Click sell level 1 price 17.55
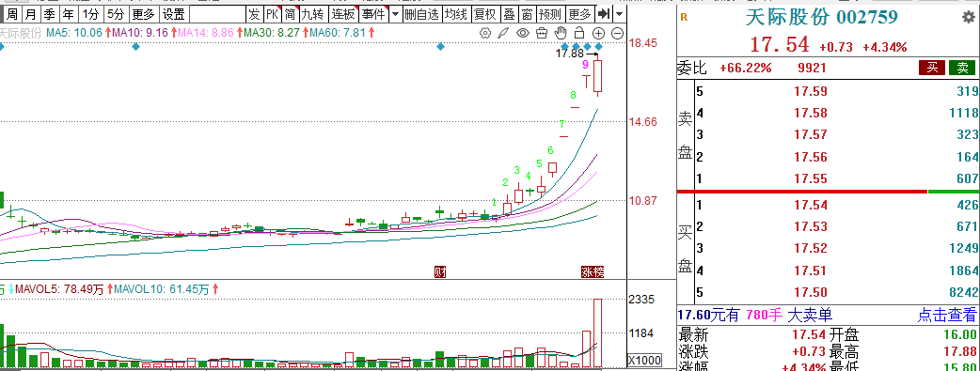Image resolution: width=980 pixels, height=371 pixels. click(811, 178)
